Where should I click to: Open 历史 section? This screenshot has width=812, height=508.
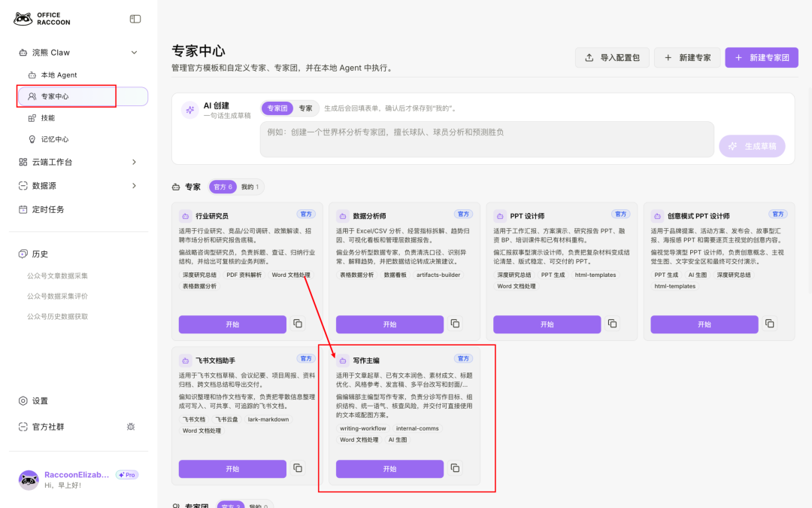(40, 254)
